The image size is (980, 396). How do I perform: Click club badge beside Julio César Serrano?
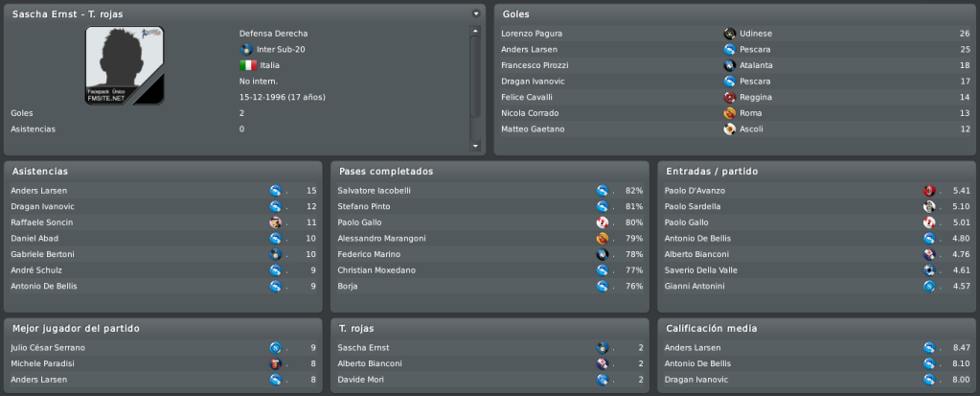276,347
